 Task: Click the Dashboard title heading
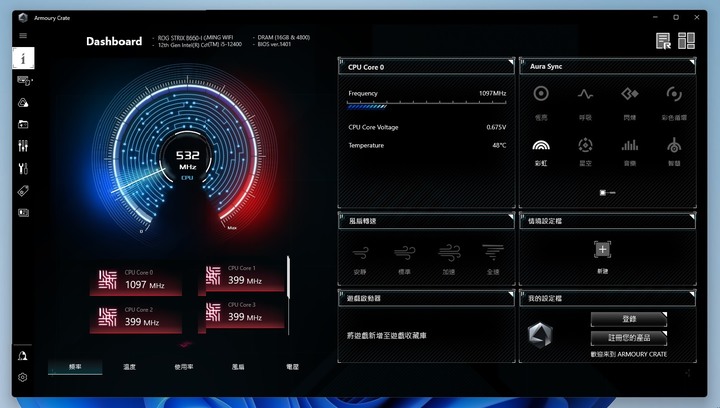point(114,41)
